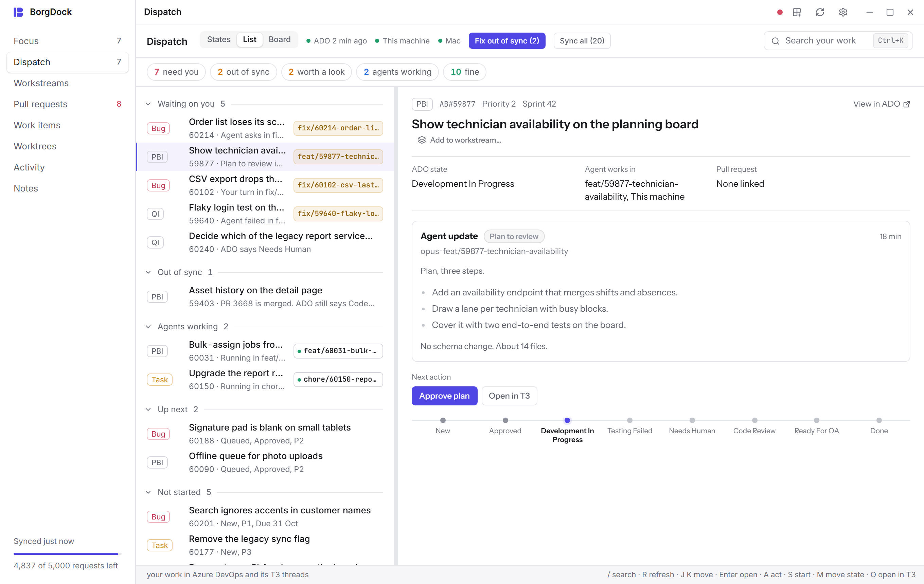Click the Ctrl+K shortcut badge
Screen dimensions: 924x584
click(x=891, y=41)
